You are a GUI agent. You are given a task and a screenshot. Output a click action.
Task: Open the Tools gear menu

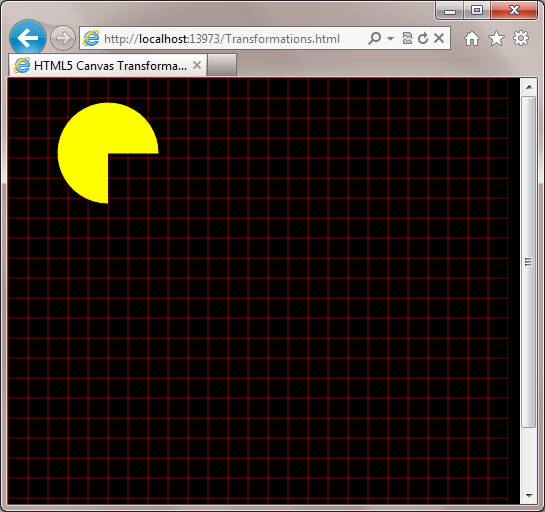pyautogui.click(x=521, y=38)
